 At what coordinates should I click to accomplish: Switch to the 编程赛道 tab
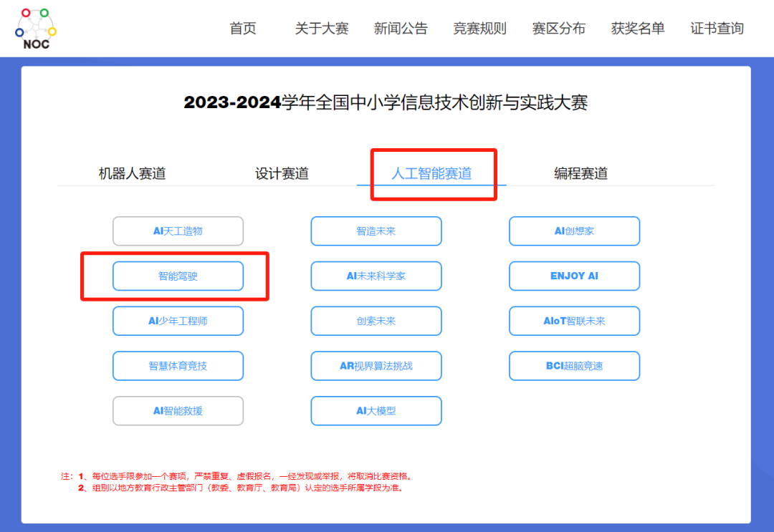tap(580, 173)
